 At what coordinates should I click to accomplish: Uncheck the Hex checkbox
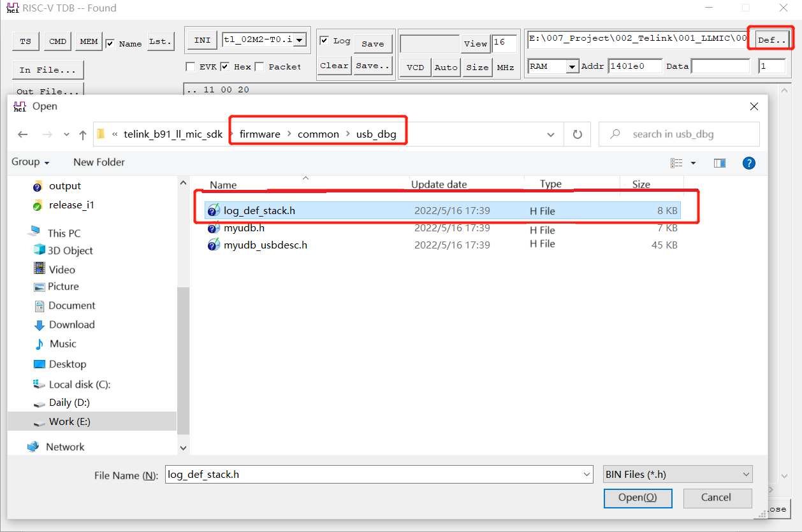(x=225, y=66)
